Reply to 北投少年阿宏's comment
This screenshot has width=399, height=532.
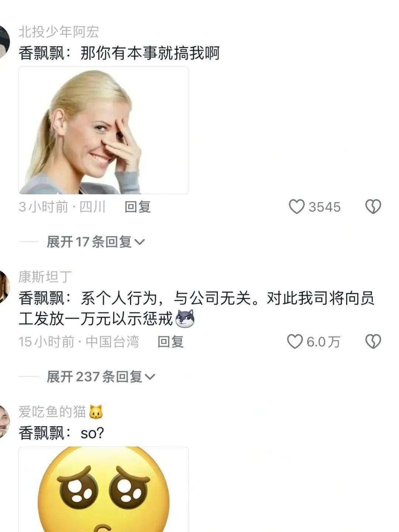pyautogui.click(x=137, y=207)
